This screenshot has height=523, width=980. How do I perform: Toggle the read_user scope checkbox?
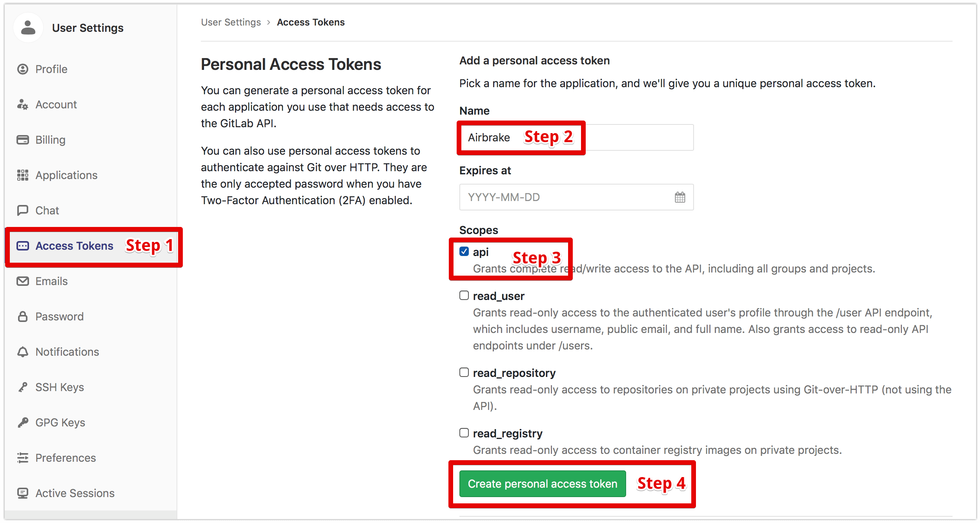coord(464,298)
